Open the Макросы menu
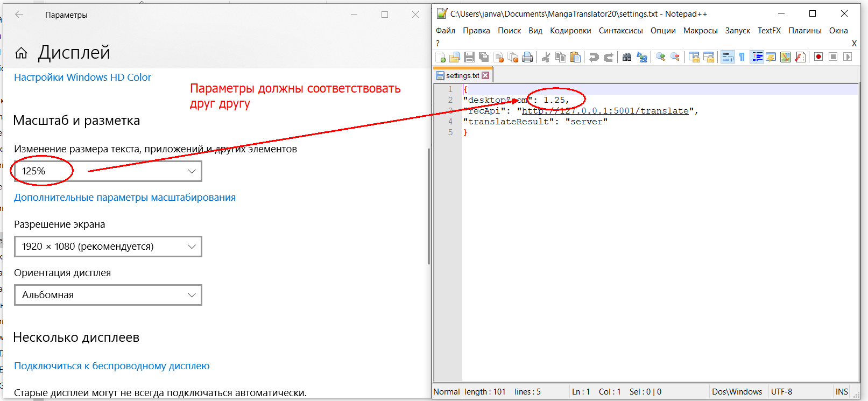 (x=700, y=31)
